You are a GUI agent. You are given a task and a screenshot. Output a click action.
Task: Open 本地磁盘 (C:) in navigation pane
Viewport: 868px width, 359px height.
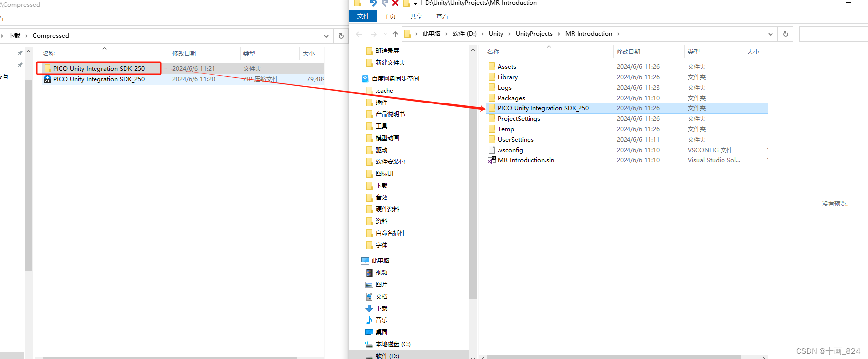(393, 344)
